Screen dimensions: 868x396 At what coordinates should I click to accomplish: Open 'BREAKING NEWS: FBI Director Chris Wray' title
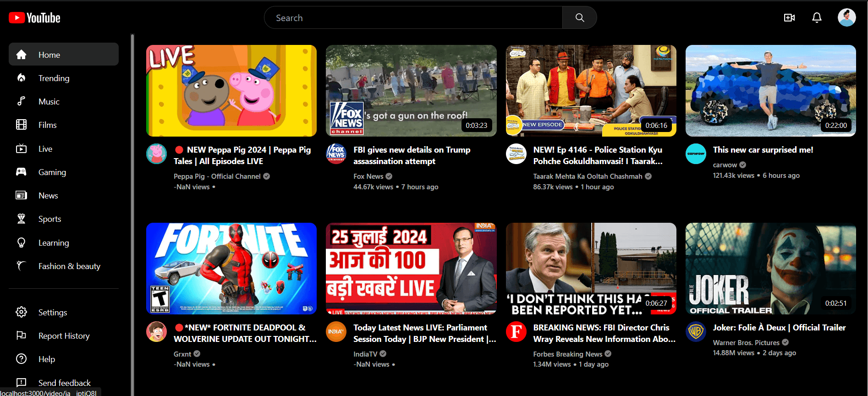(604, 333)
